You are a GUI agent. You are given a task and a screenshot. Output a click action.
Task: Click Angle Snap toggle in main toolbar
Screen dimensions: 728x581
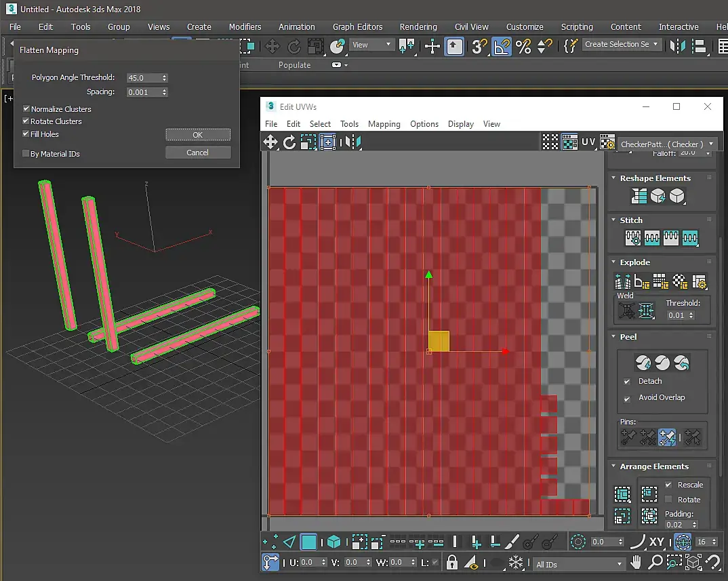coord(501,46)
